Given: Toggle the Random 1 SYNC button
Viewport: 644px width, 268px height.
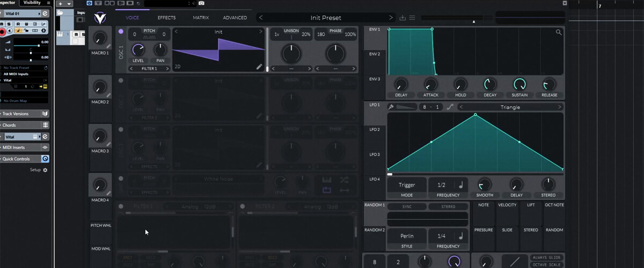Looking at the screenshot, I should tap(407, 206).
